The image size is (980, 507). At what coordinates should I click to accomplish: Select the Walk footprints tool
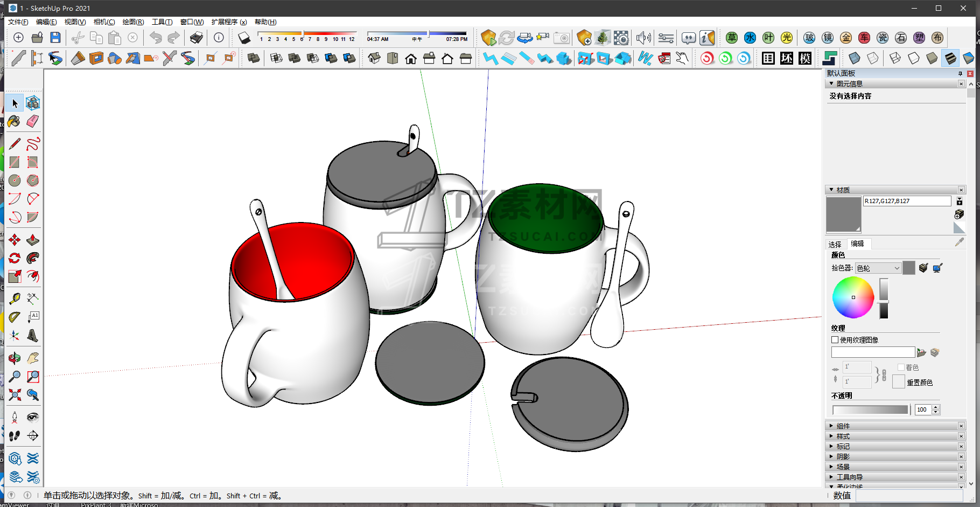[x=15, y=436]
